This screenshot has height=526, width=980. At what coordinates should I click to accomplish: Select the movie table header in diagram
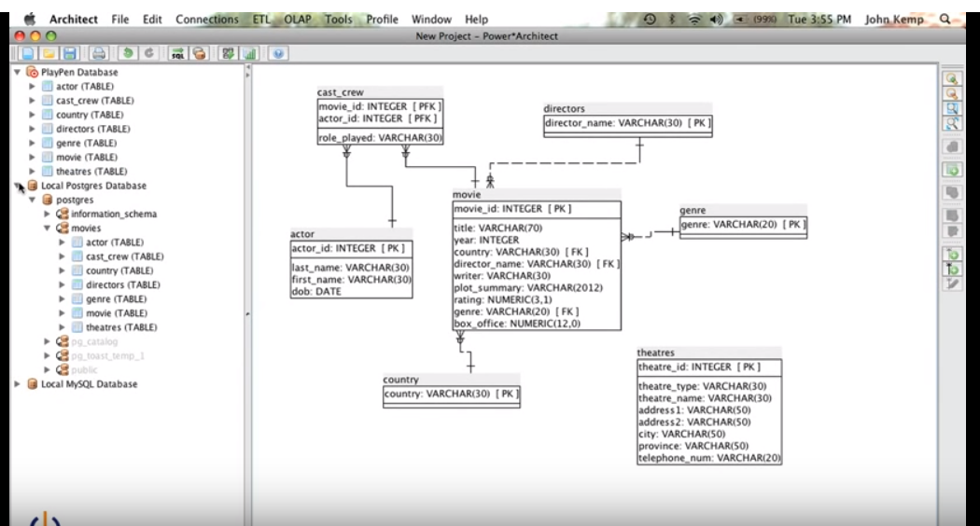[x=466, y=194]
